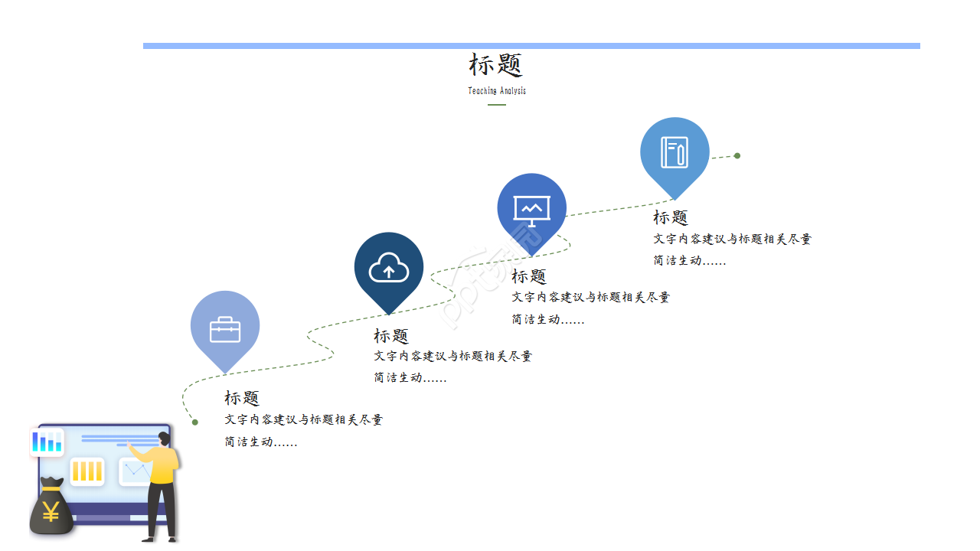The width and height of the screenshot is (980, 551).
Task: Select the blue horizontal bar at the top
Action: point(531,46)
